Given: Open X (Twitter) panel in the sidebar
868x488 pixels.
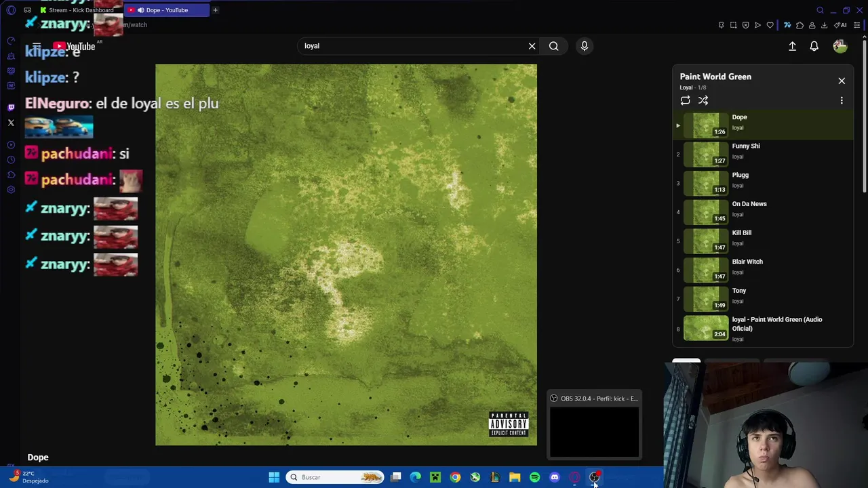Looking at the screenshot, I should (11, 123).
